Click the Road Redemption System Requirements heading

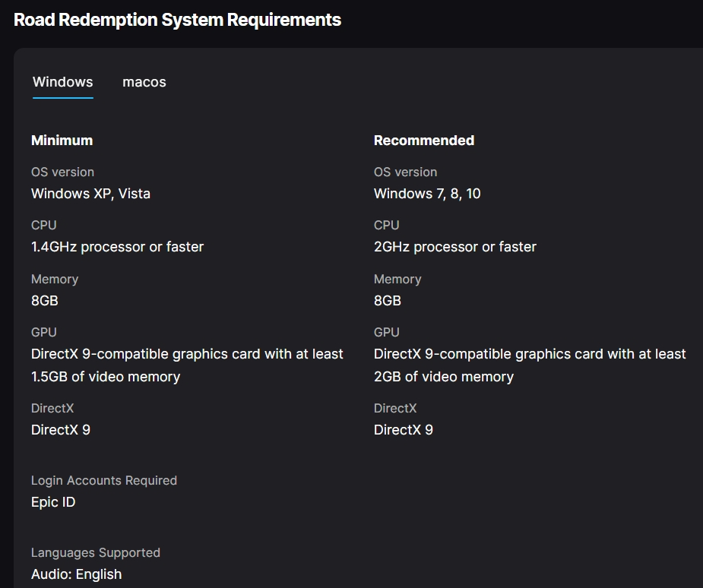coord(178,20)
